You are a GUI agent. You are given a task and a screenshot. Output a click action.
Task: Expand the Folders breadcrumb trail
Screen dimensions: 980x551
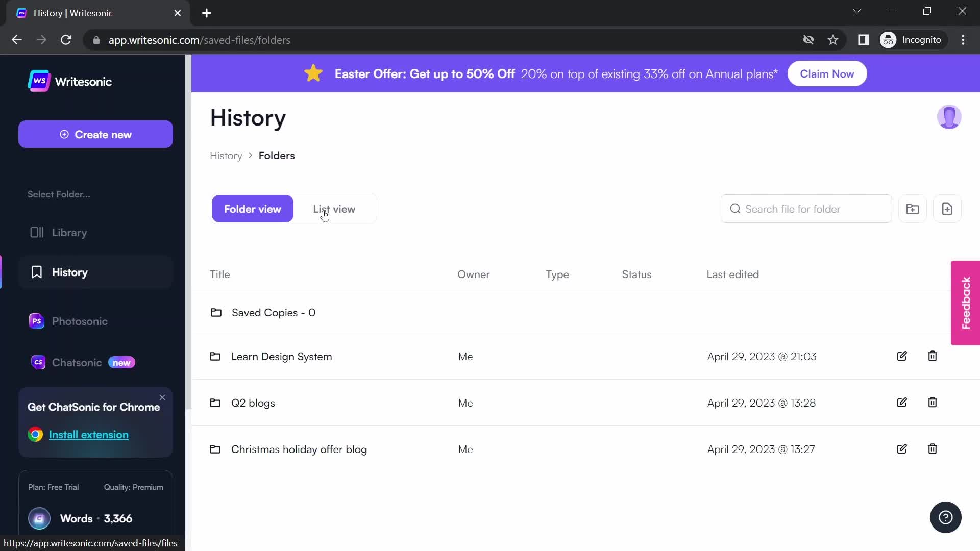pos(277,156)
